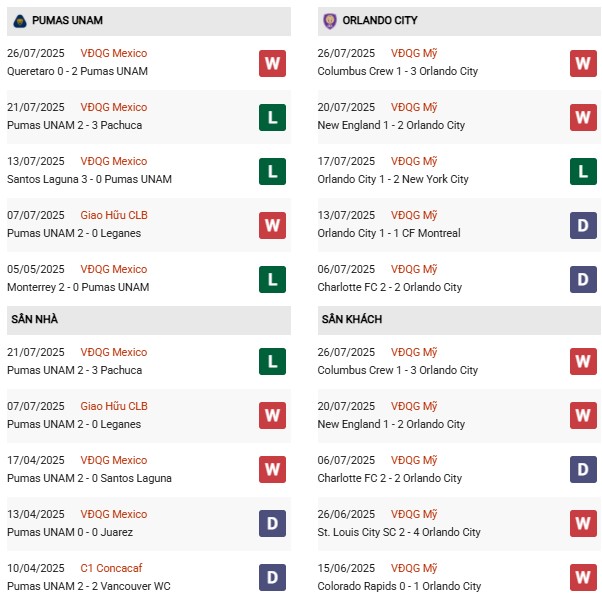Open the C1 Concacaf competition link
Image resolution: width=602 pixels, height=597 pixels.
click(113, 568)
